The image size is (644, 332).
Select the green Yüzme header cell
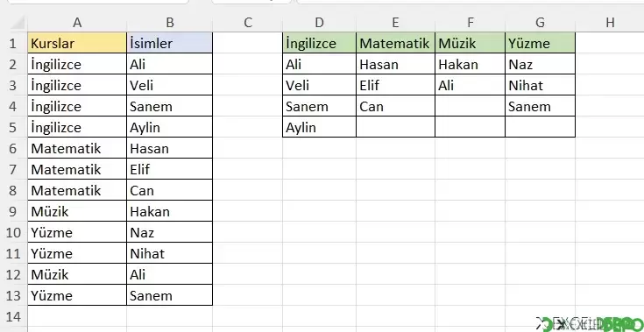tap(540, 43)
